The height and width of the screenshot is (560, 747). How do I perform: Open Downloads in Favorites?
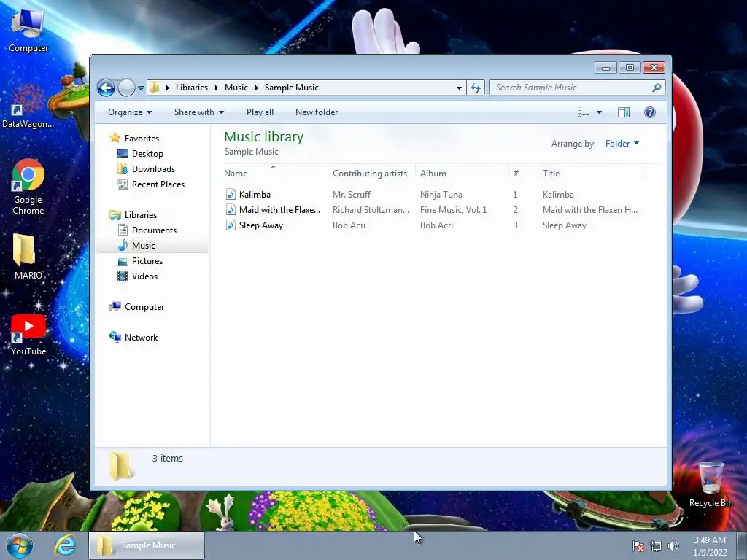[153, 168]
